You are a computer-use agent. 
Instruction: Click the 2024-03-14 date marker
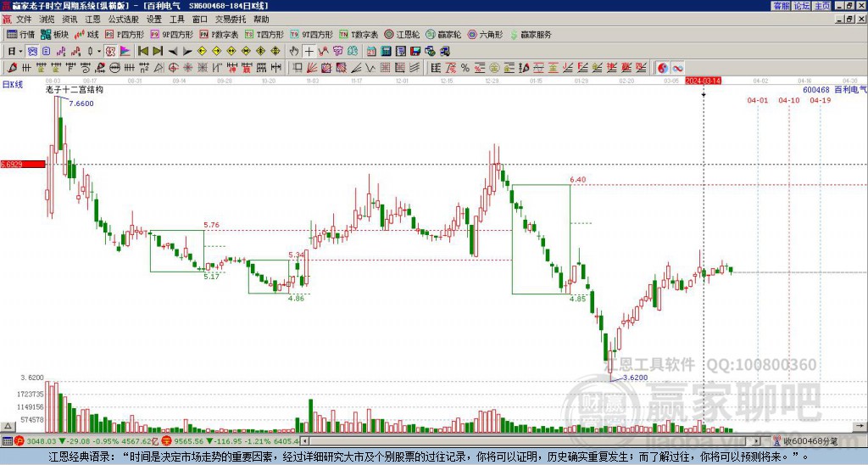pos(703,81)
